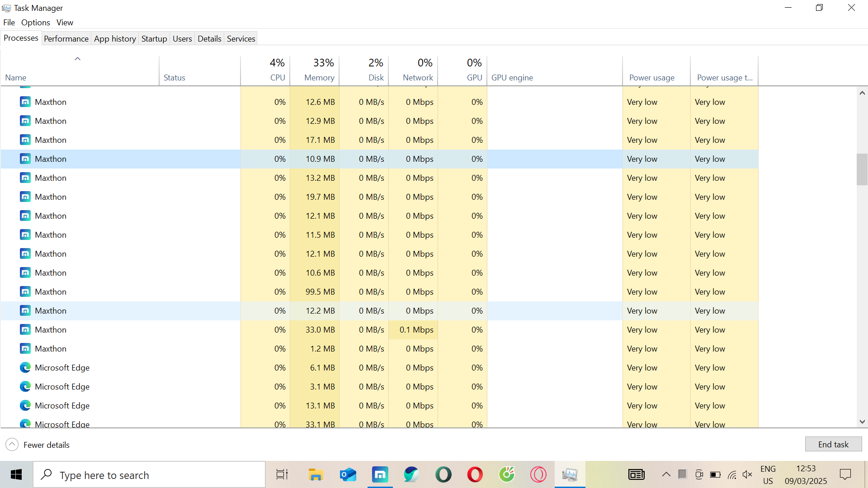
Task: Click the scrollbar up arrow
Action: 862,93
